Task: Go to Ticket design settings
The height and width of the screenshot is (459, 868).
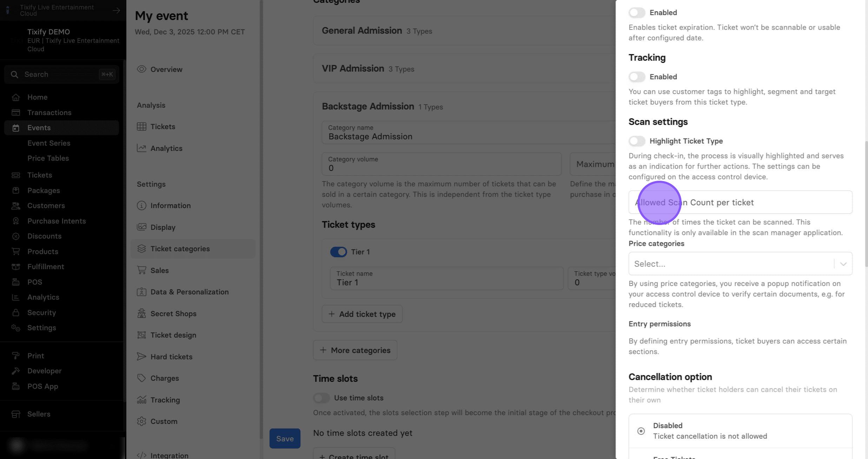Action: click(193, 335)
